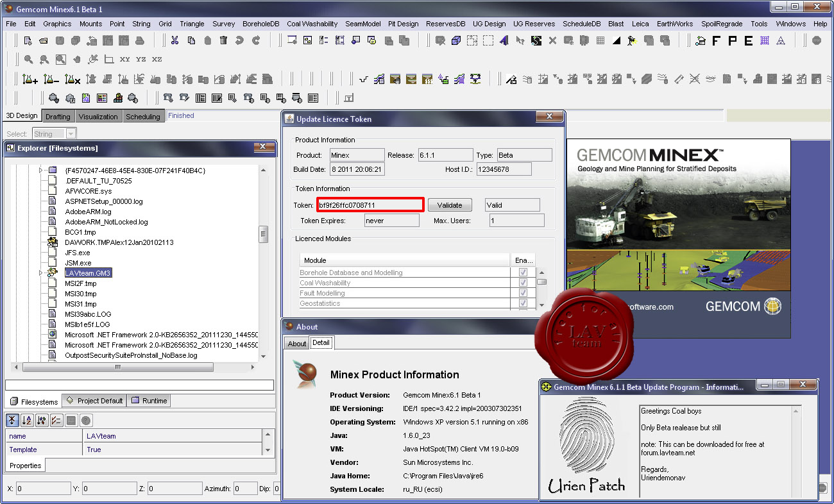Open the BoreholeDB menu
The image size is (834, 504).
pos(260,24)
